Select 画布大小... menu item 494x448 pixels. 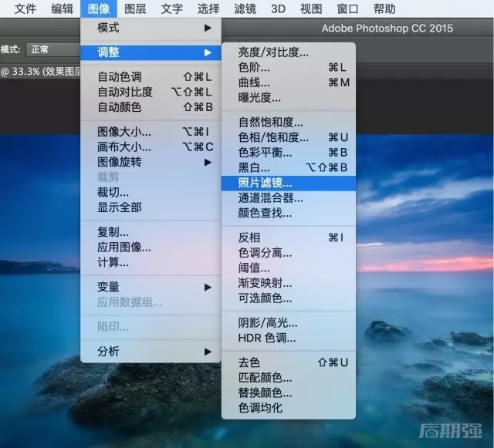tap(151, 147)
